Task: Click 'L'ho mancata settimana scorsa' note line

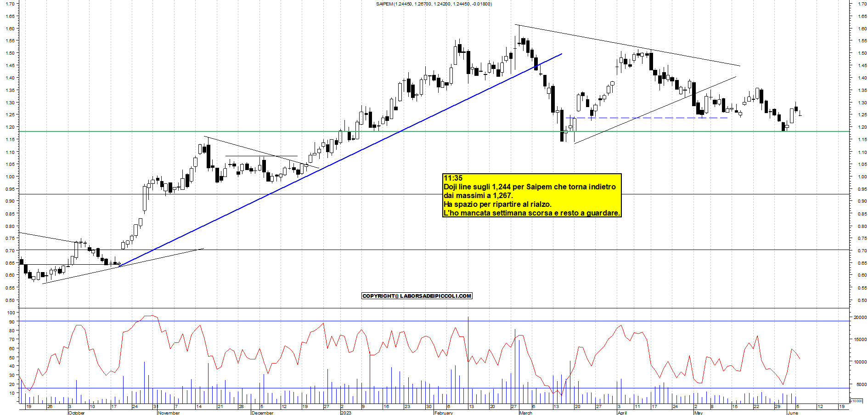Action: [532, 213]
